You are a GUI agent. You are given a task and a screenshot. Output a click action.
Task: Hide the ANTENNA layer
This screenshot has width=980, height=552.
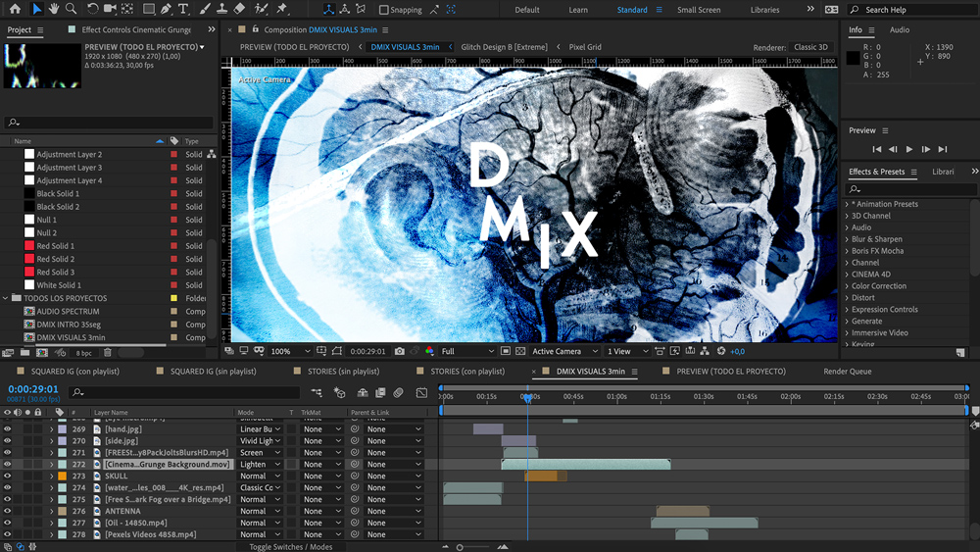pyautogui.click(x=8, y=511)
